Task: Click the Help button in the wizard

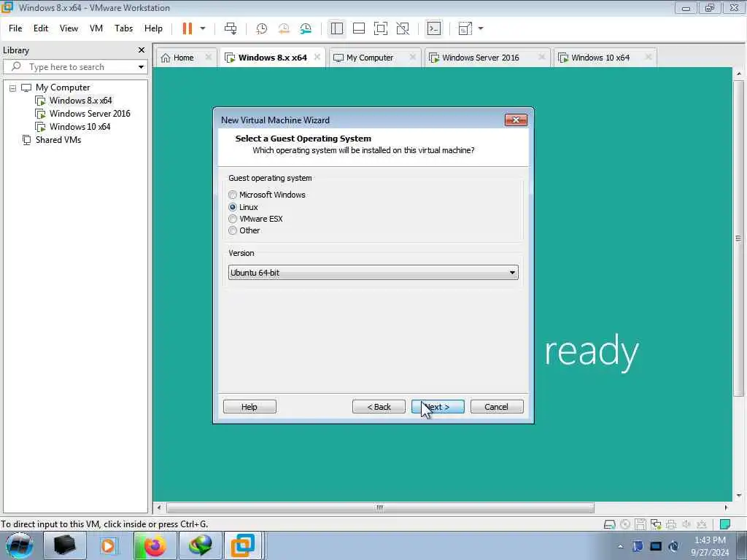Action: pos(249,407)
